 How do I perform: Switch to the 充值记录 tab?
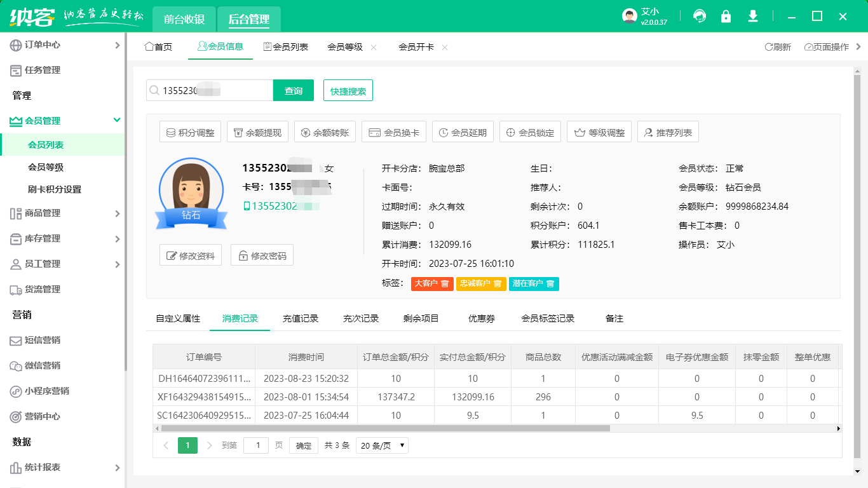(x=300, y=318)
